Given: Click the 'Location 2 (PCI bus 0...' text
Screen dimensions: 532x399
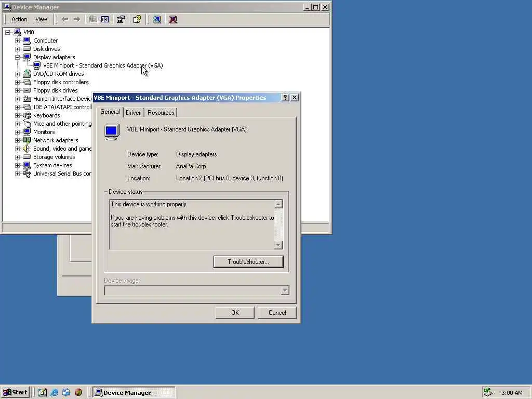Looking at the screenshot, I should pos(229,178).
